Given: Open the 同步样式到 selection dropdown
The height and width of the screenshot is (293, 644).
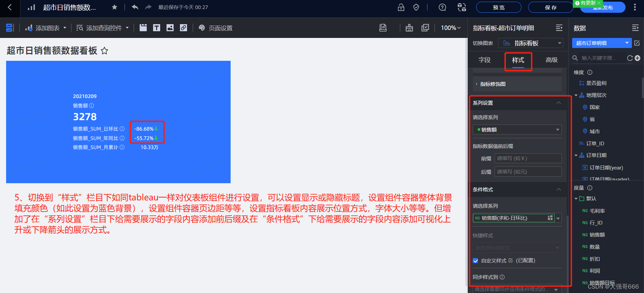Looking at the screenshot, I should point(517,289).
